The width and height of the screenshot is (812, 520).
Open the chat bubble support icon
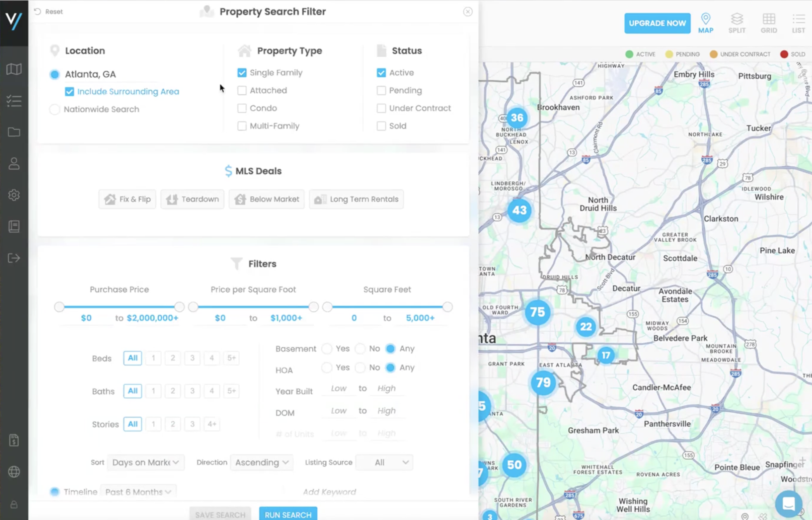(788, 503)
